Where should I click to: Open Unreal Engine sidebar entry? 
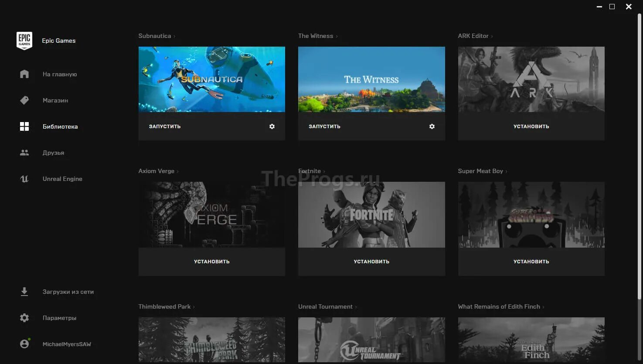point(62,179)
